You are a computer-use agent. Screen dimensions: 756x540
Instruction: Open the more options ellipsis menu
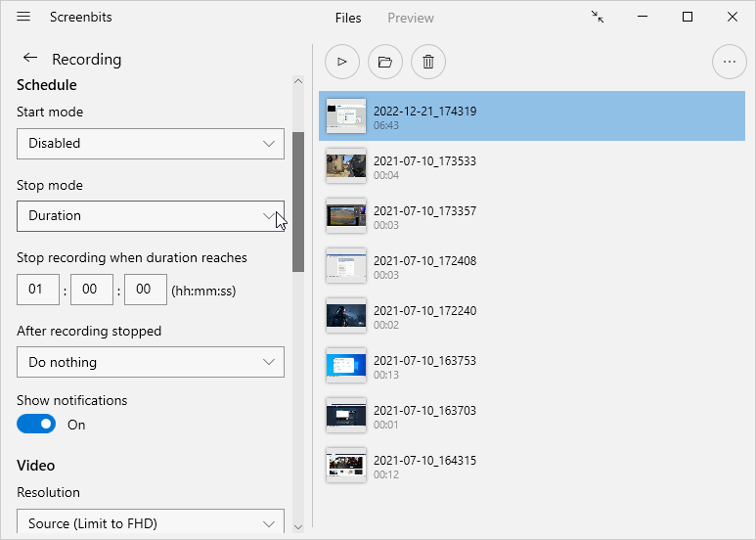(x=730, y=62)
